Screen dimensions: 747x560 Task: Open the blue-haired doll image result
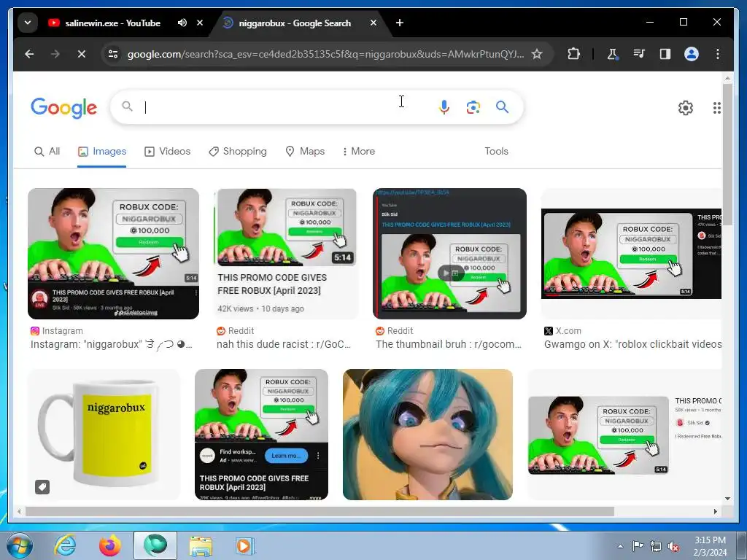point(427,435)
